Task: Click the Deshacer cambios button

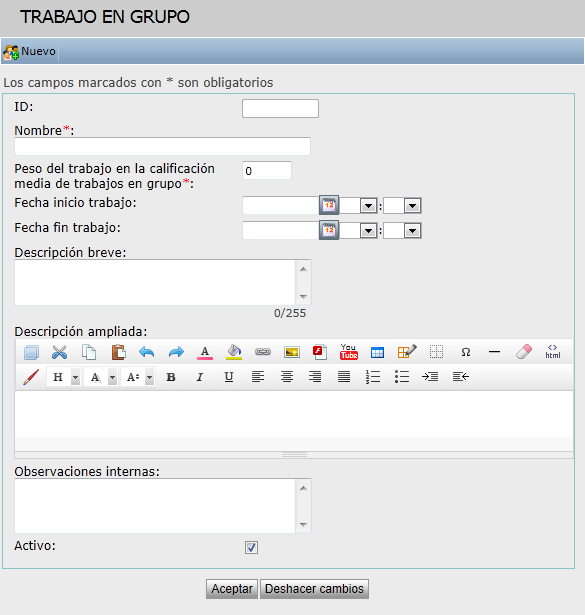Action: click(x=314, y=589)
